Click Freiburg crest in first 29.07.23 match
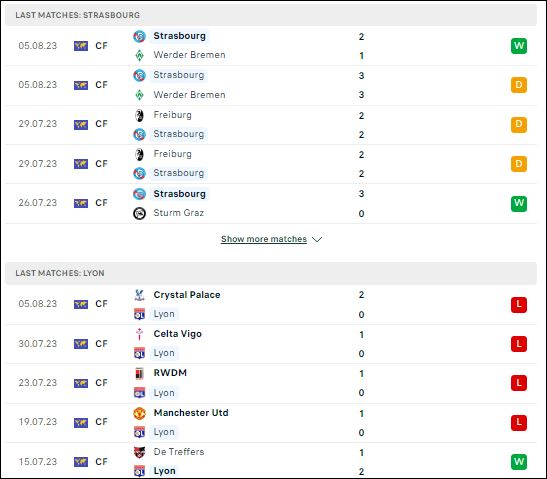Viewport: 547px width, 479px height. click(139, 115)
